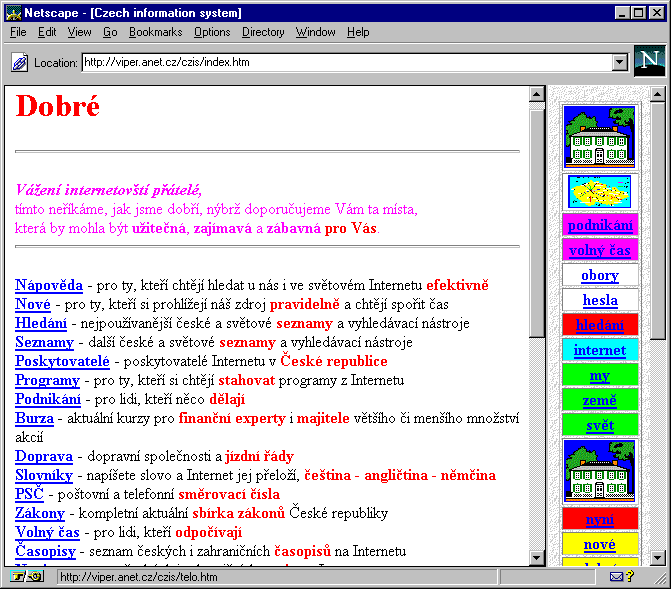The image size is (671, 589).
Task: Open the Help menu
Action: click(358, 32)
